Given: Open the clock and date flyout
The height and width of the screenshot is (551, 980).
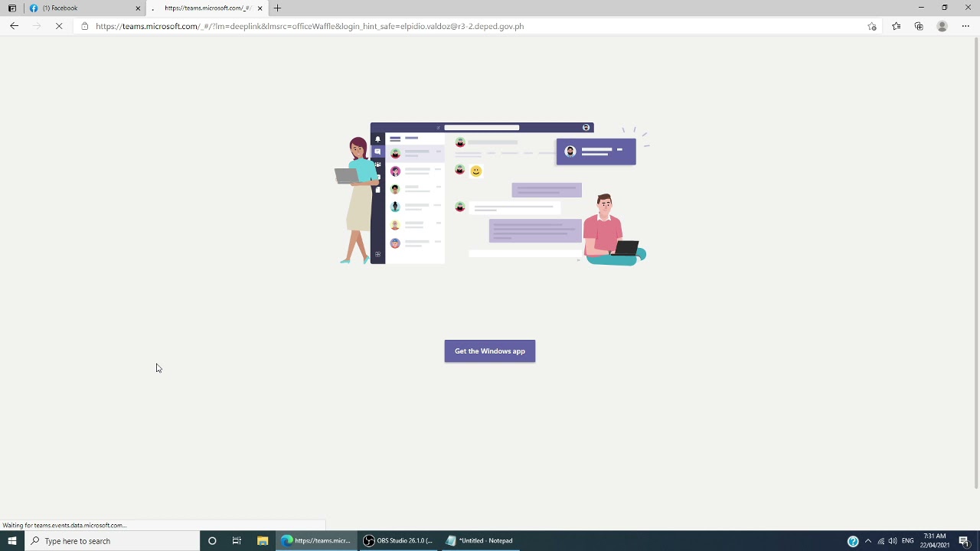Looking at the screenshot, I should coord(935,541).
